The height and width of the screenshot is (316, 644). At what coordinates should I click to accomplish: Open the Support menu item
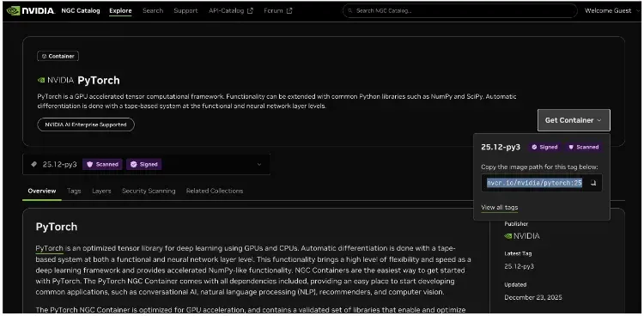tap(185, 10)
